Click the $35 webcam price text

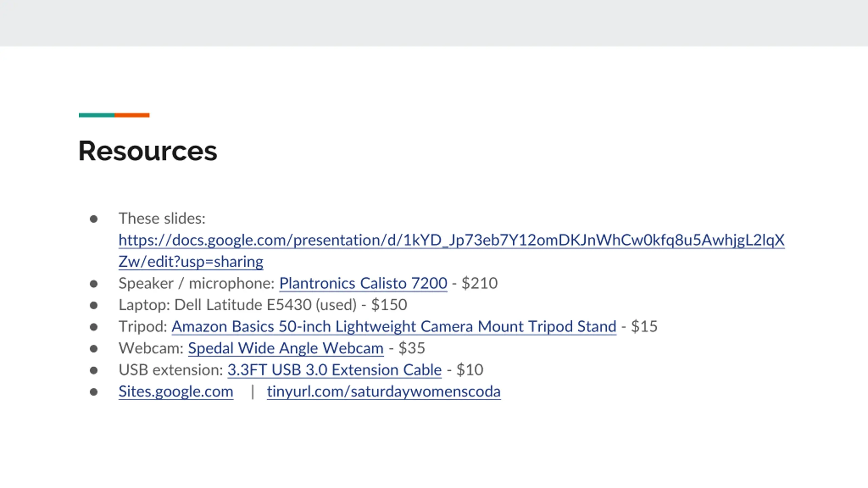[x=412, y=348]
